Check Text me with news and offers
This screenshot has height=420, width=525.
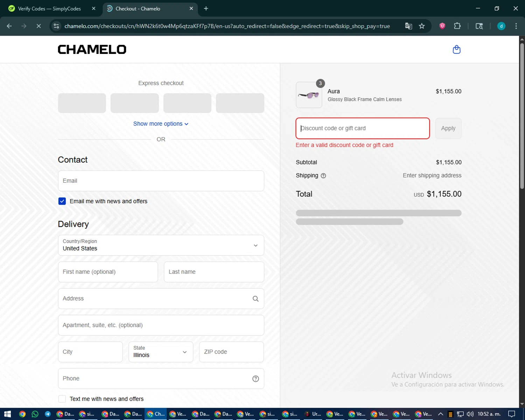[62, 399]
